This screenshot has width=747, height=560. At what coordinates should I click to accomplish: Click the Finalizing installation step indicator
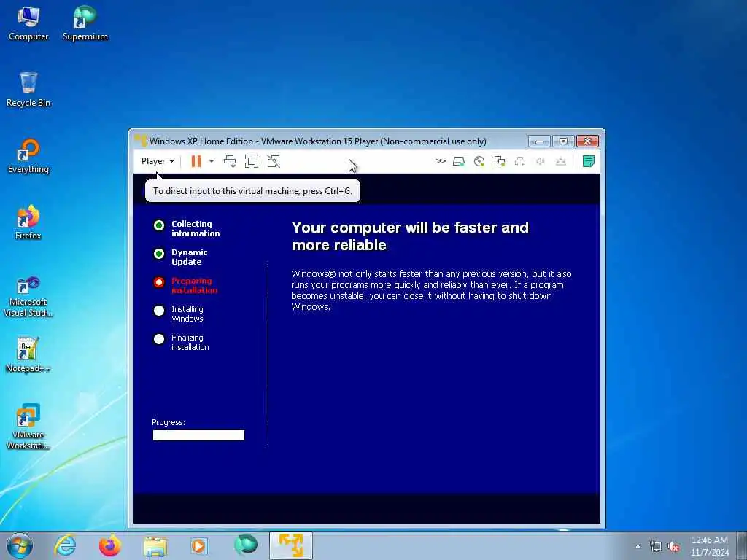tap(159, 339)
